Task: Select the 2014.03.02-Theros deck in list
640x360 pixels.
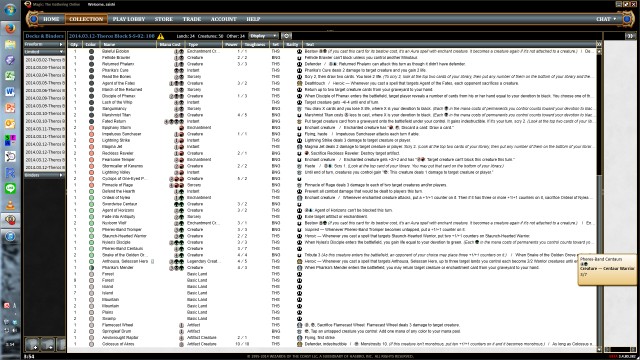Action: pos(45,60)
